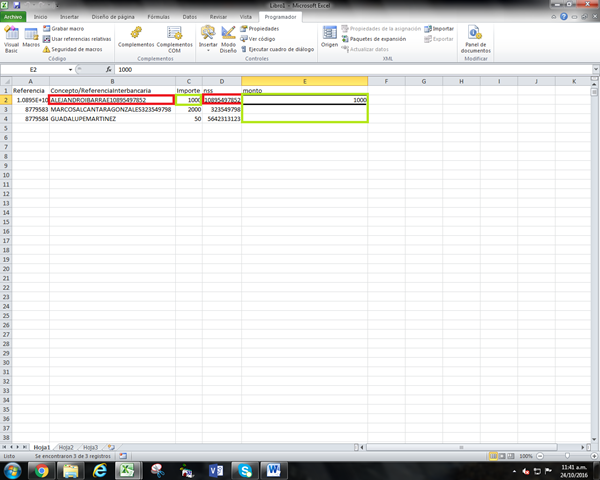600x480 pixels.
Task: Click cell containing 5642313123
Action: coord(222,119)
